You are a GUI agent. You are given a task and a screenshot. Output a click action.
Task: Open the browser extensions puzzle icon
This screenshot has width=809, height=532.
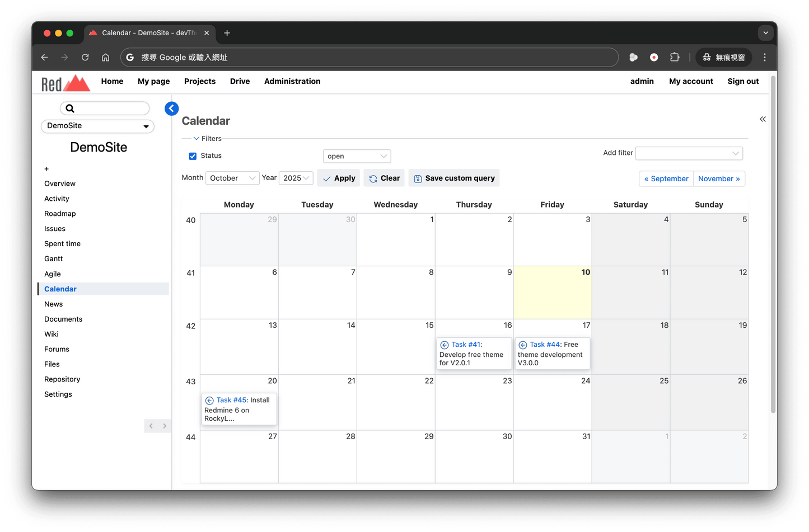(x=675, y=57)
